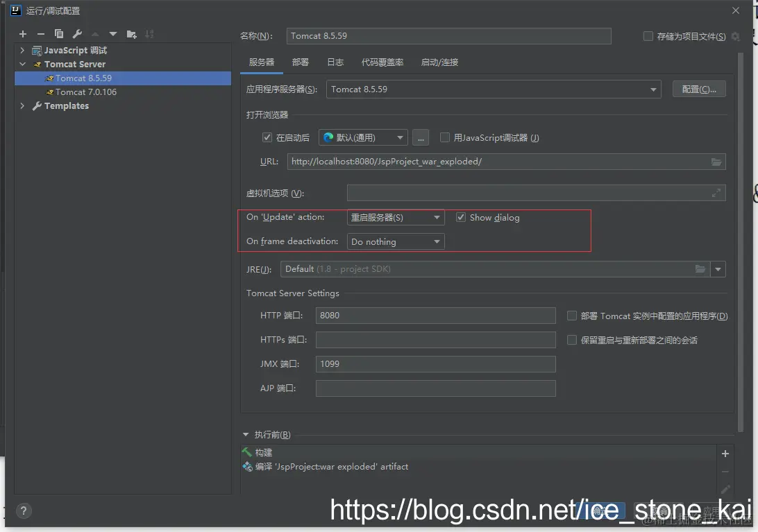This screenshot has height=532, width=758.
Task: Close the run/debug configurations dialog
Action: point(736,10)
